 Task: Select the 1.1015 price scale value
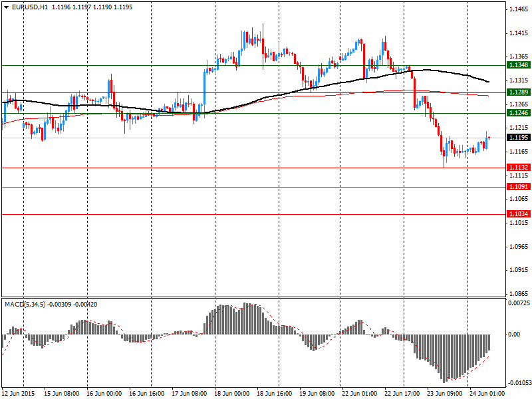pyautogui.click(x=519, y=222)
